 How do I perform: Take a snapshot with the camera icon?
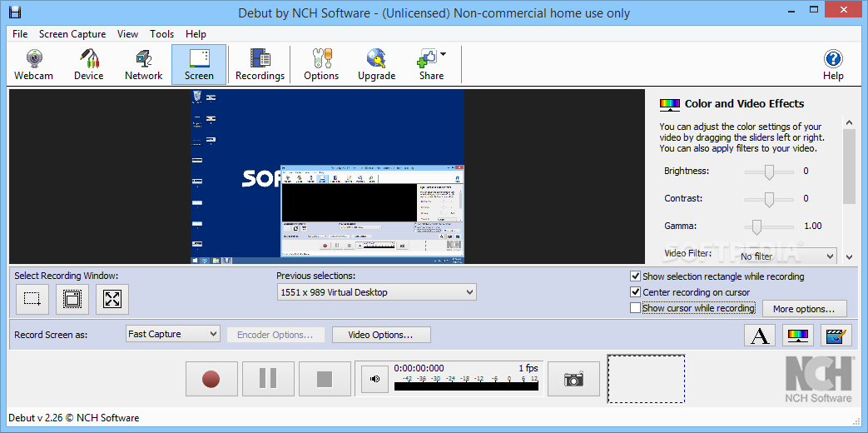pos(573,379)
